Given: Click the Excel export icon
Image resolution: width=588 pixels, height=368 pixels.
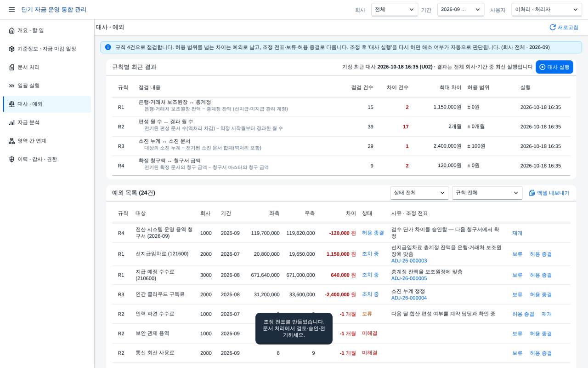Looking at the screenshot, I should 532,193.
